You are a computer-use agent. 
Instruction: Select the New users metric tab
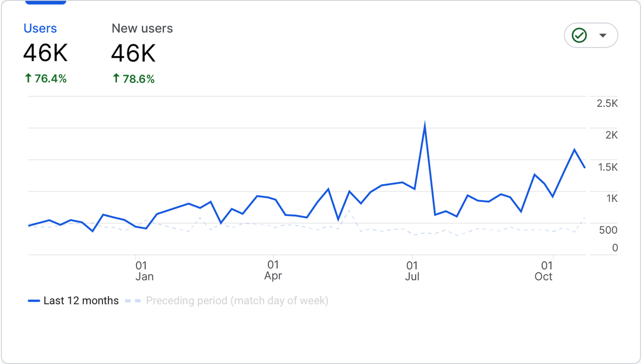tap(142, 29)
